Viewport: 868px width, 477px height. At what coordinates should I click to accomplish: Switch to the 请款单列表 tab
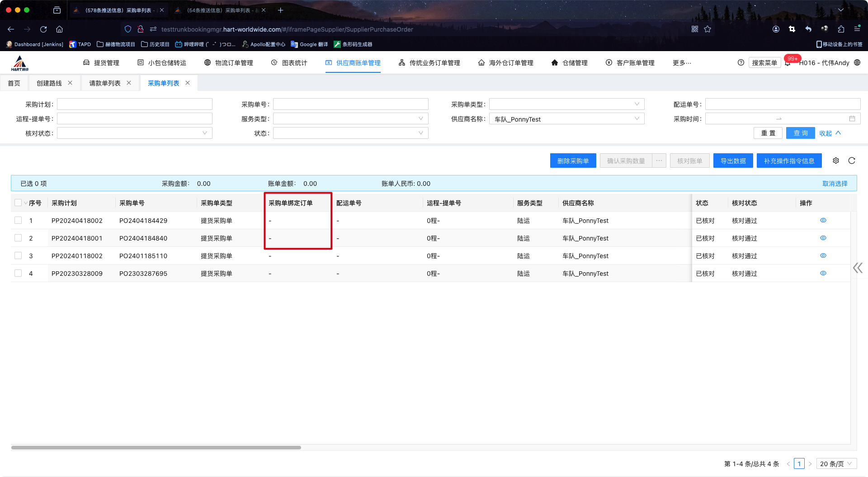click(105, 83)
